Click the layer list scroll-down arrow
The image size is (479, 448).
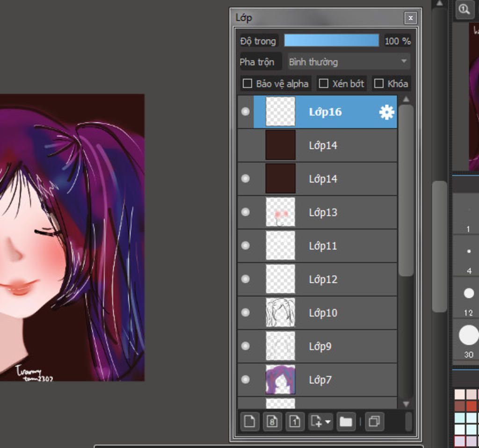(x=406, y=404)
